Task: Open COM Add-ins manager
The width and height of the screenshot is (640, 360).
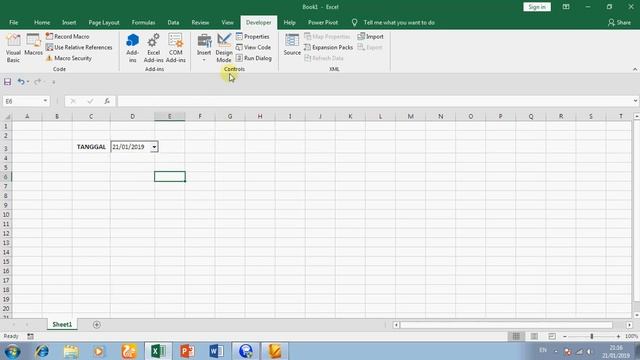Action: (176, 48)
